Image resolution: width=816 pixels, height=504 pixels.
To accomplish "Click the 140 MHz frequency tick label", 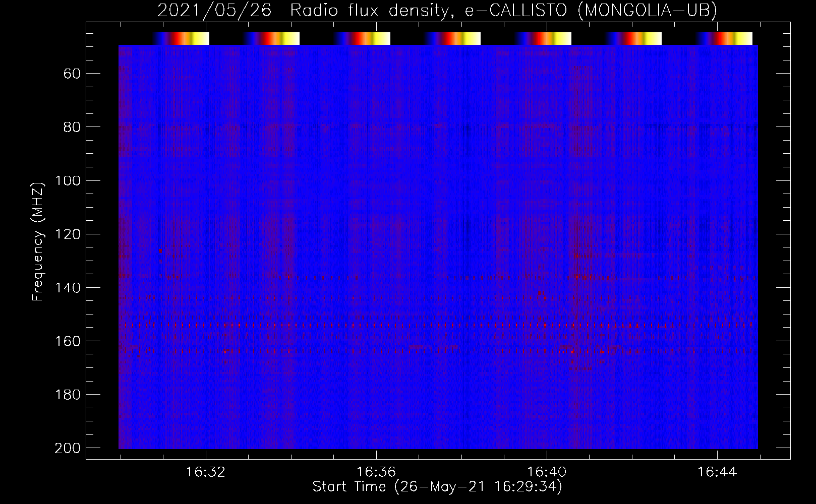I will (x=68, y=288).
